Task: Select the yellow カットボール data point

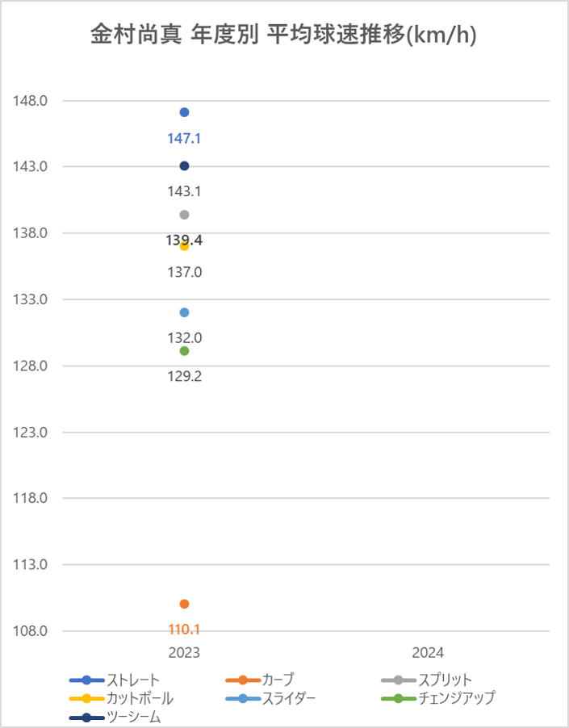Action: (184, 246)
